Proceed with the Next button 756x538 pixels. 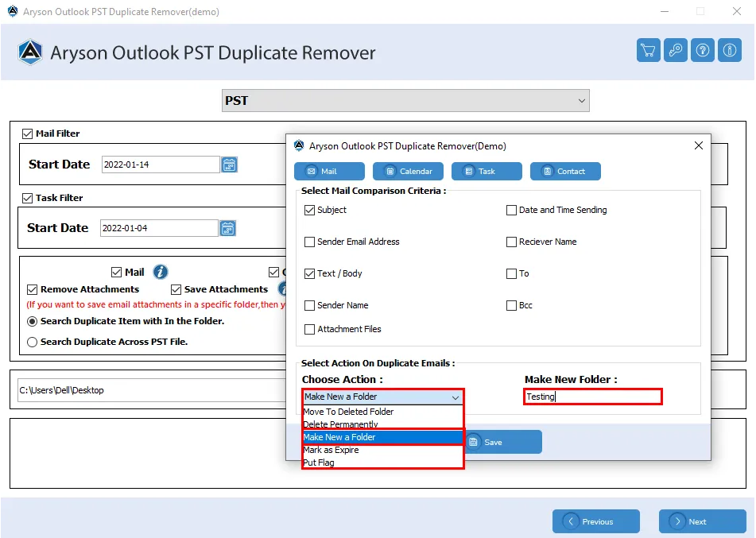pos(703,521)
